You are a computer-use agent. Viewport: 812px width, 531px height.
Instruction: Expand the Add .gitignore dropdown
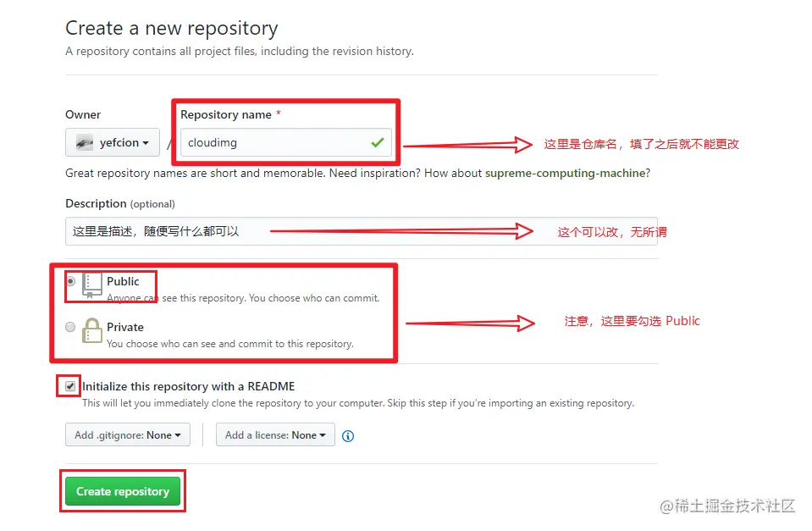pos(128,435)
